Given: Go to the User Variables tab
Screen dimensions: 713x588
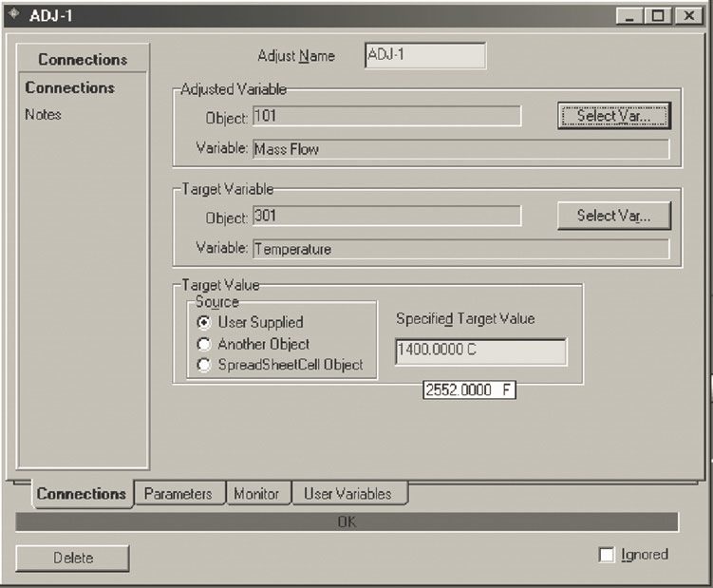Looking at the screenshot, I should pos(347,494).
